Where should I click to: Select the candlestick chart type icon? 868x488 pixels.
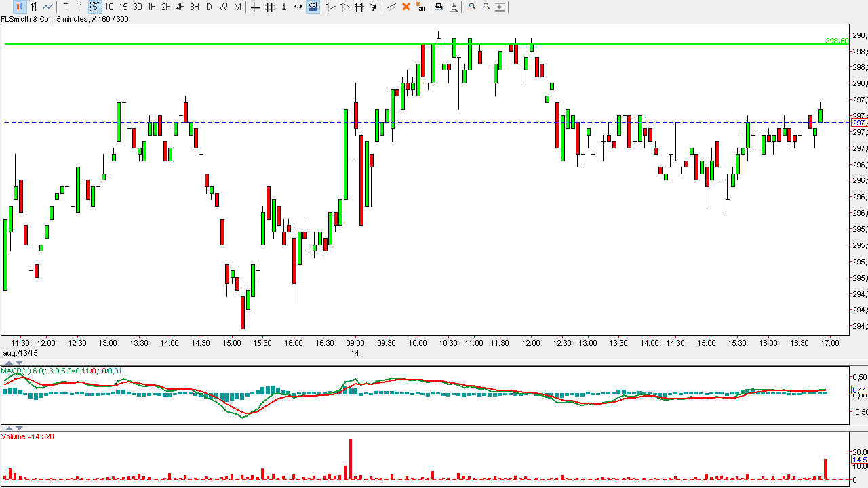pyautogui.click(x=19, y=7)
